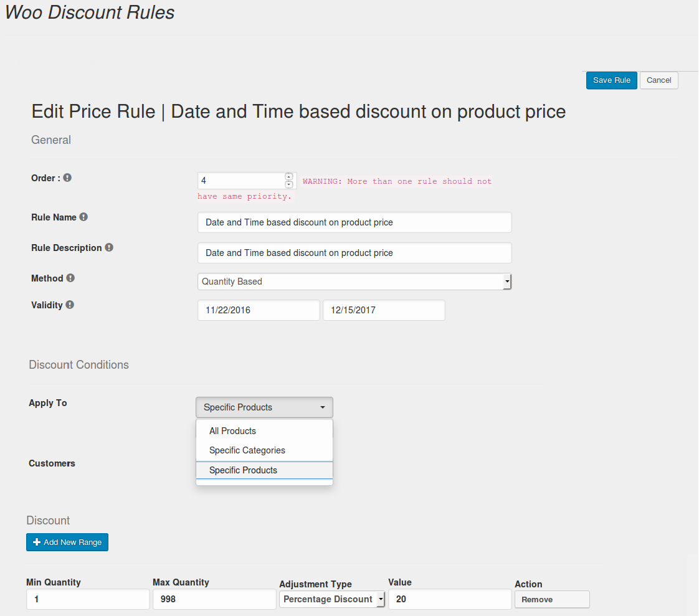Focus the Max Quantity input field
The height and width of the screenshot is (616, 699).
click(214, 599)
